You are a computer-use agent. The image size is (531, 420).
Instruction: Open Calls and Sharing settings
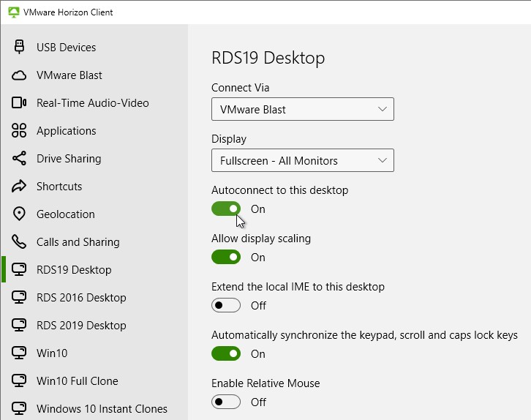pyautogui.click(x=94, y=242)
